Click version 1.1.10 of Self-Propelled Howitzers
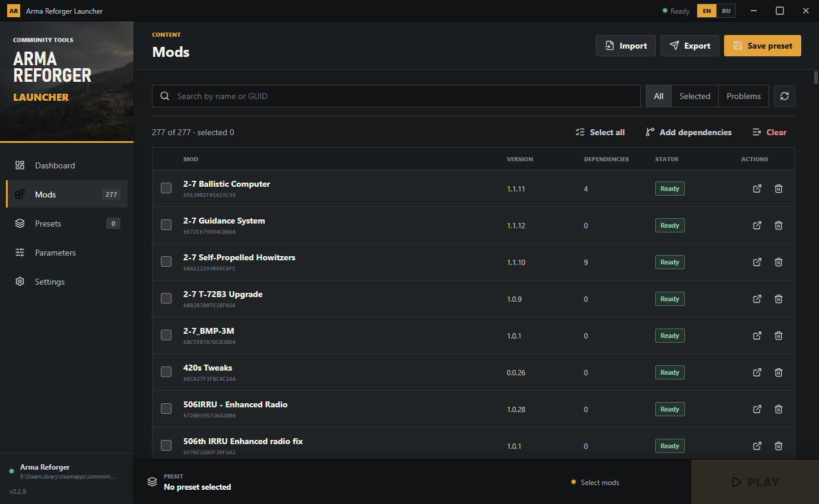This screenshot has height=504, width=819. [516, 262]
